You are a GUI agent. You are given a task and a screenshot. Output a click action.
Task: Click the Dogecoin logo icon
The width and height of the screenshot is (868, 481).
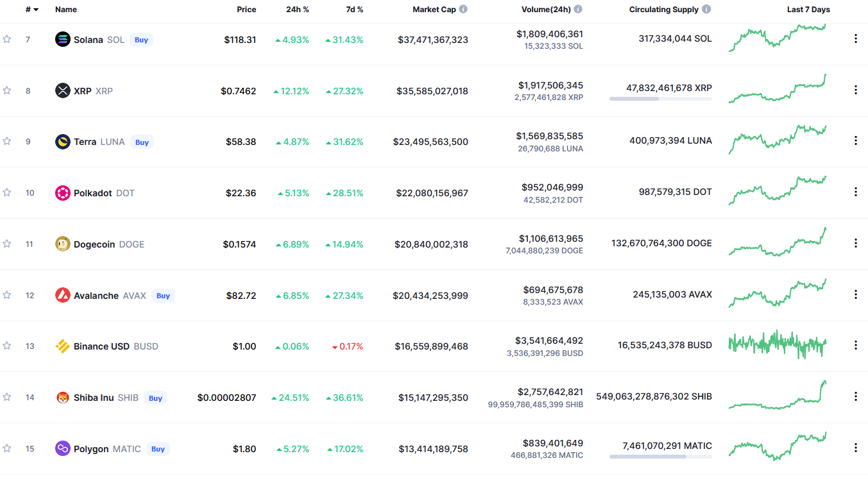pos(62,244)
